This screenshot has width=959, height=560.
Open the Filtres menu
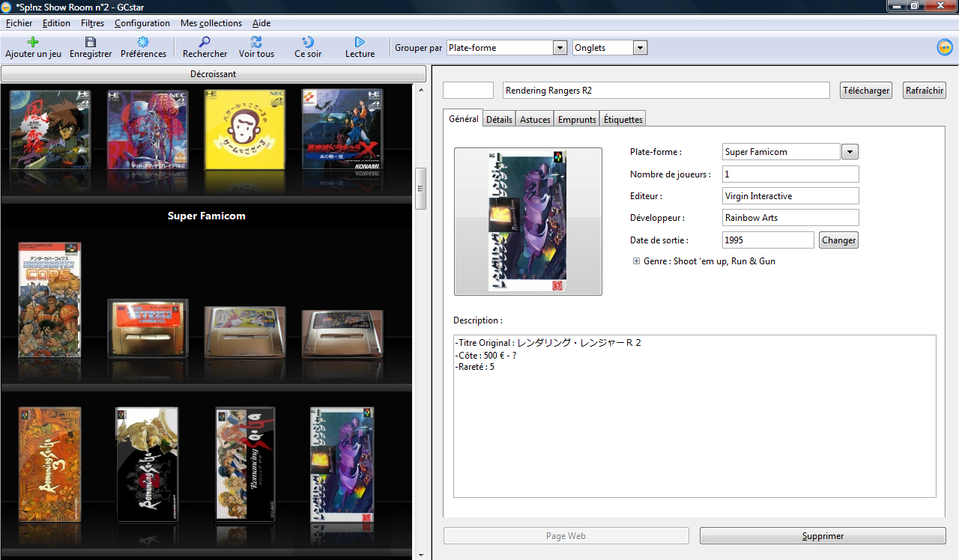93,23
